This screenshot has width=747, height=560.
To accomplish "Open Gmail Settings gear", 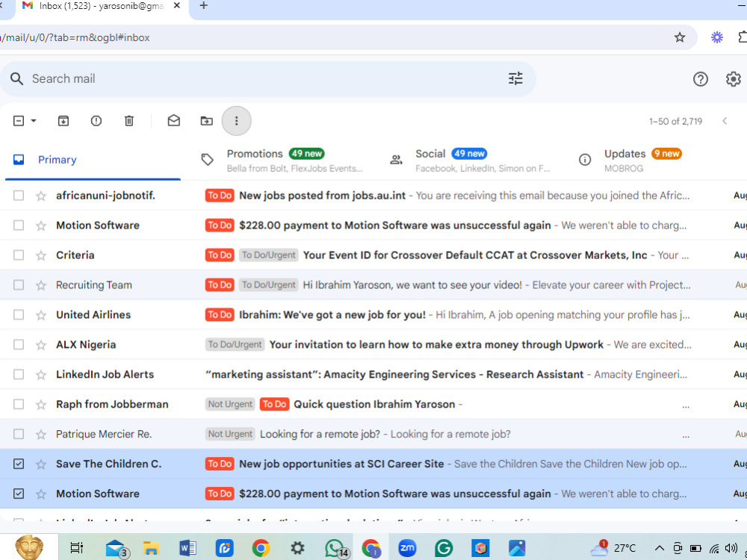I will coord(734,79).
